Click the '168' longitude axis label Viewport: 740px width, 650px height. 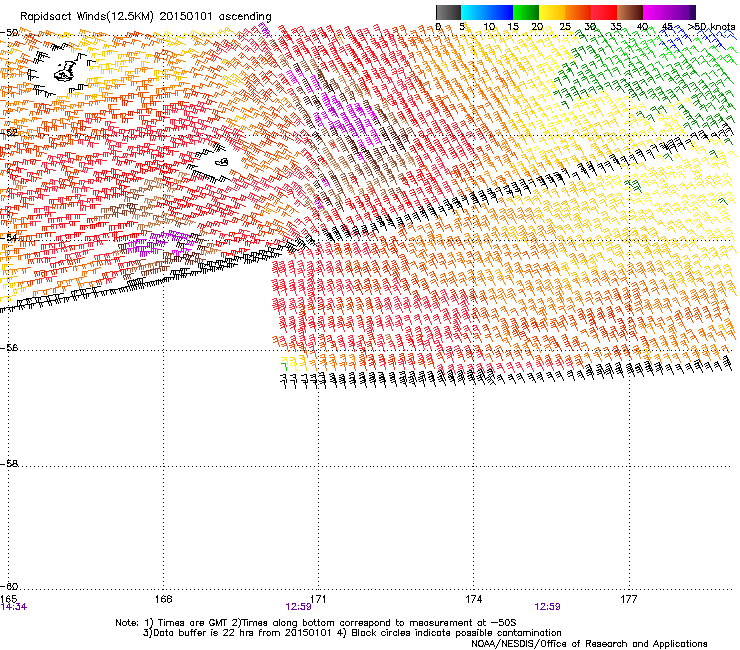pyautogui.click(x=163, y=599)
